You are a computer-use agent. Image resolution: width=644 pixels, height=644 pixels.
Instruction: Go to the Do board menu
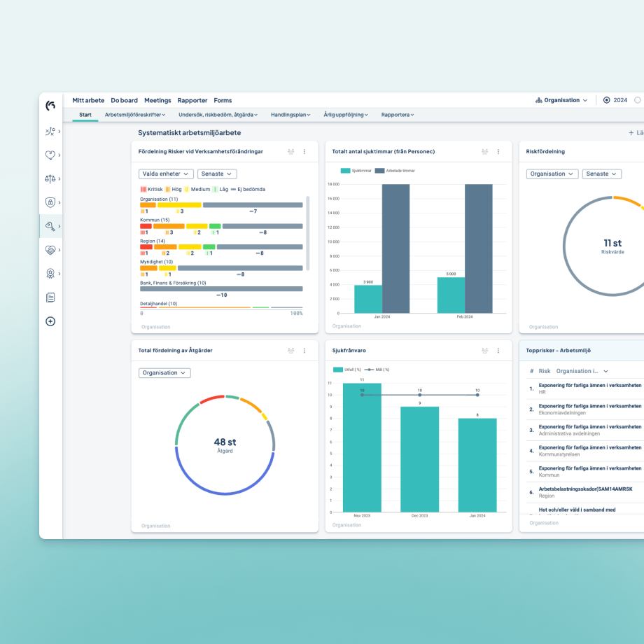point(124,100)
